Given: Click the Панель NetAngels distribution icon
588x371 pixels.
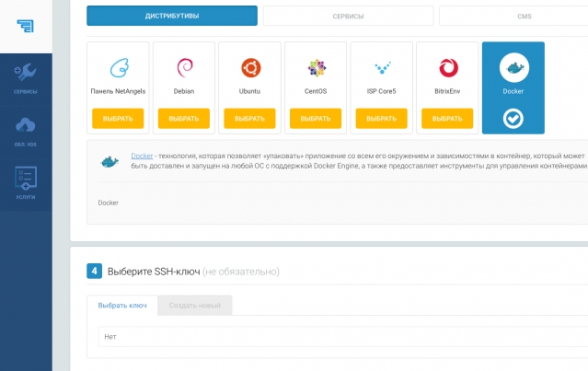Looking at the screenshot, I should (x=120, y=68).
